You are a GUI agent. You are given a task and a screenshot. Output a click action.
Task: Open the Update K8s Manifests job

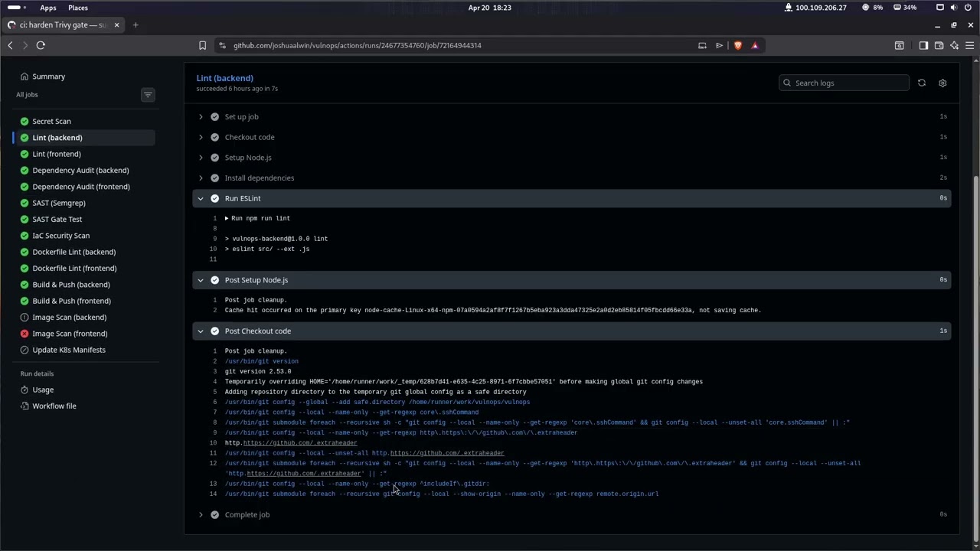pos(84,350)
